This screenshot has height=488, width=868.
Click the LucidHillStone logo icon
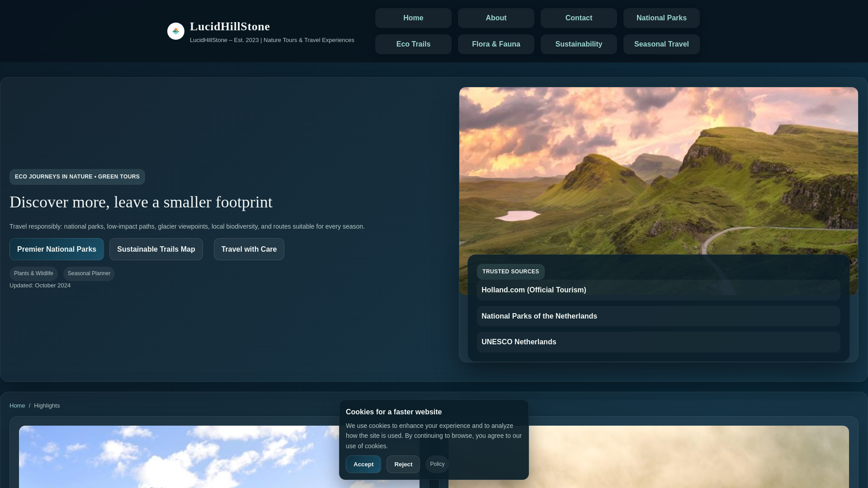[176, 31]
